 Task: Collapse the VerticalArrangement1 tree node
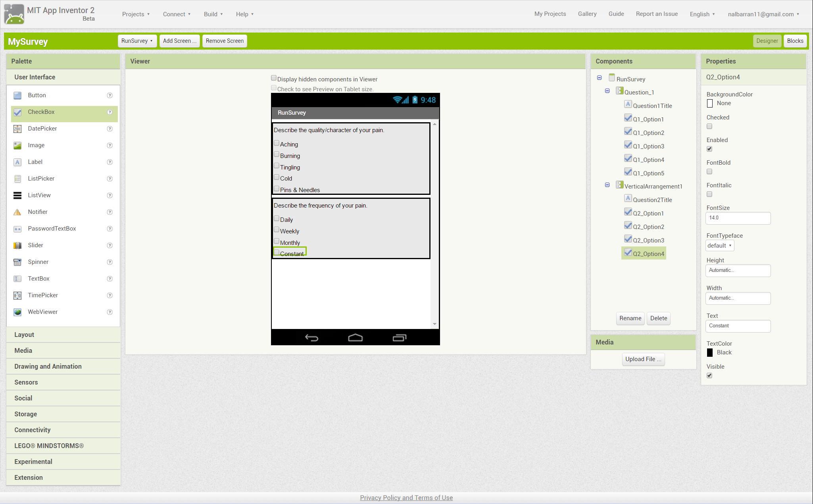607,185
